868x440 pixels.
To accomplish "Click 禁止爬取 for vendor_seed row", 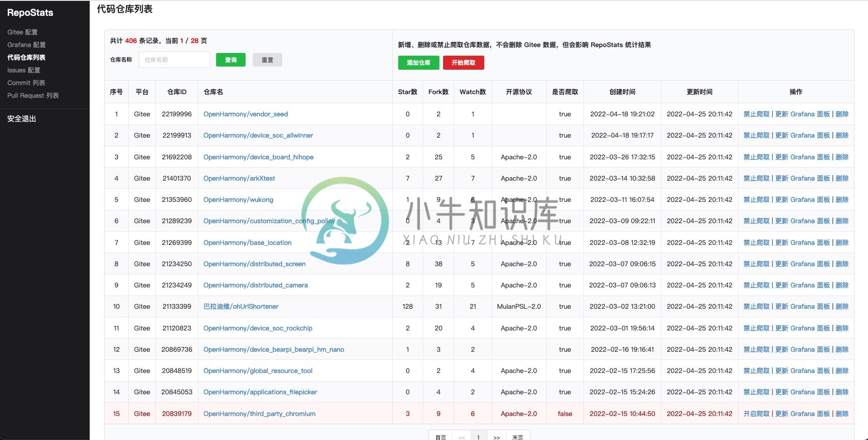I will (x=757, y=114).
